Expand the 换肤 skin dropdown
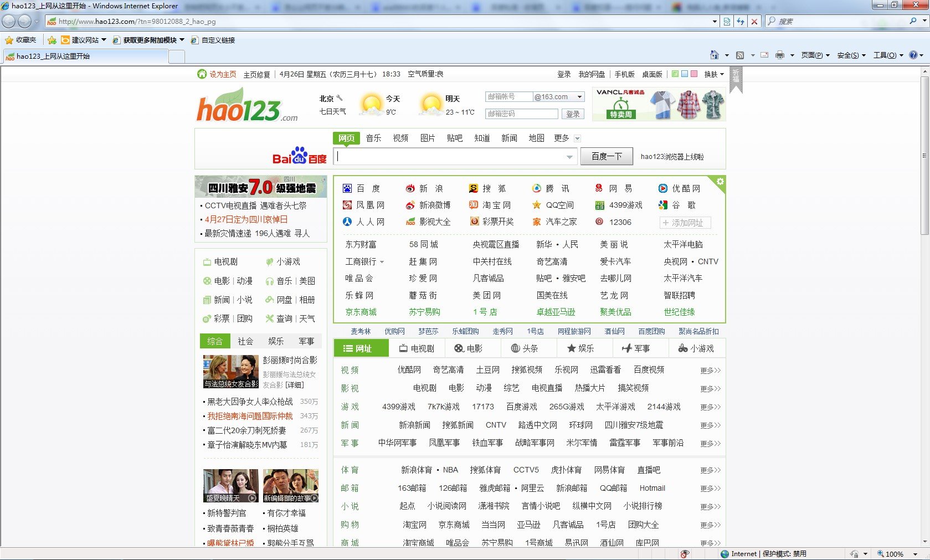This screenshot has height=560, width=930. 714,74
